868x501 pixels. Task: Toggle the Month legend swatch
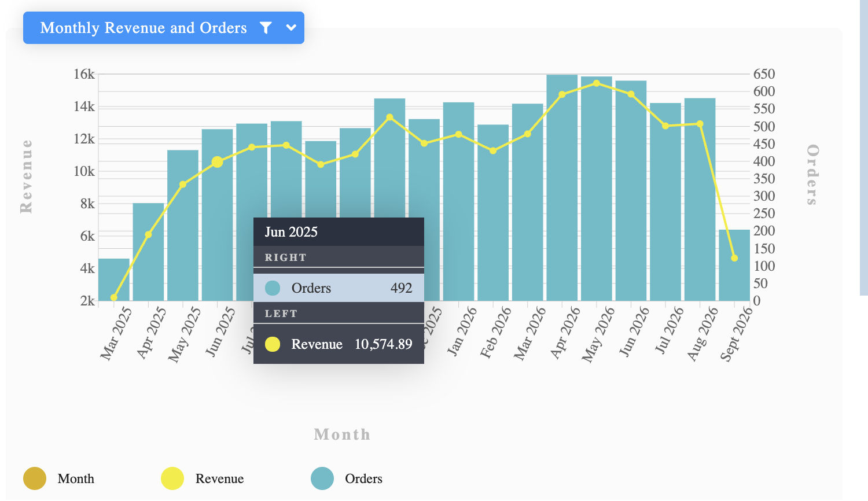35,478
